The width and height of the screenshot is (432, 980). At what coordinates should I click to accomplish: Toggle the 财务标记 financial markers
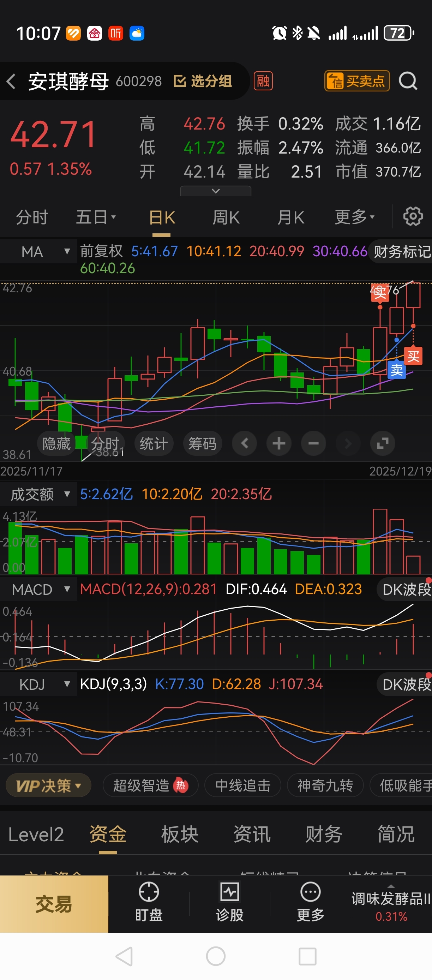(401, 251)
